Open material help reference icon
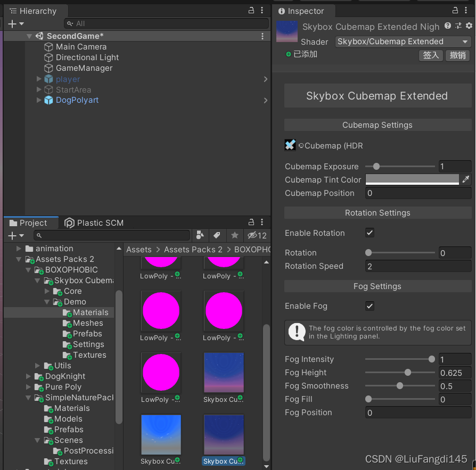The width and height of the screenshot is (476, 470). point(448,26)
